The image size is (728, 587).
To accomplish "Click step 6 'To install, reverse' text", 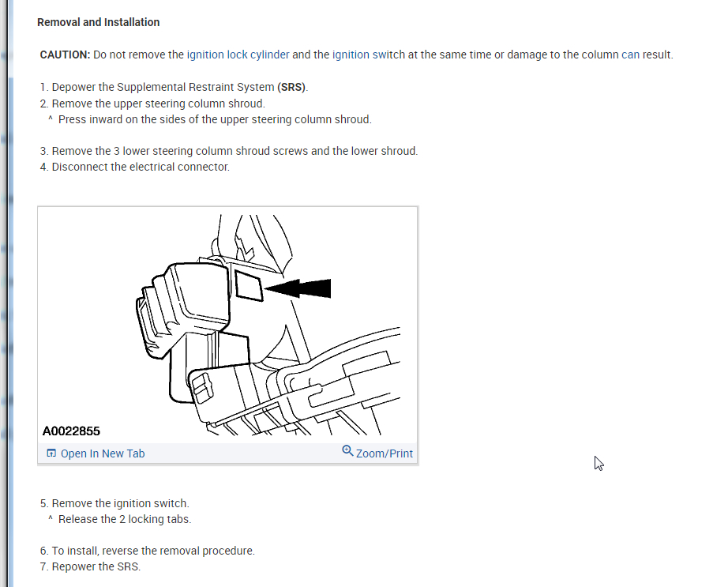I will [x=148, y=551].
